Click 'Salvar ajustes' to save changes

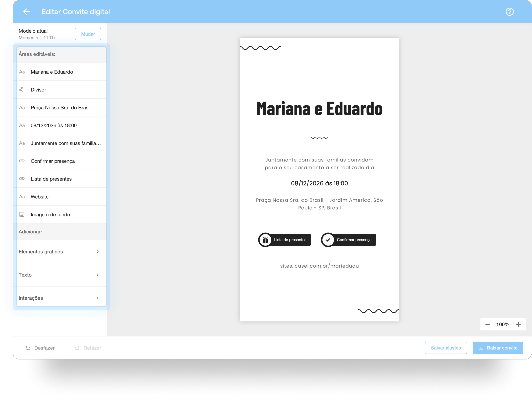click(x=446, y=348)
